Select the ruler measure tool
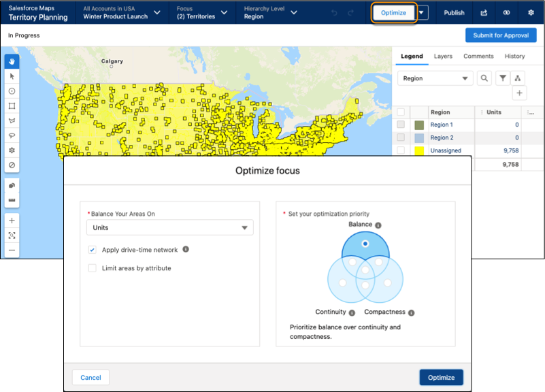This screenshot has width=545, height=392. [12, 200]
